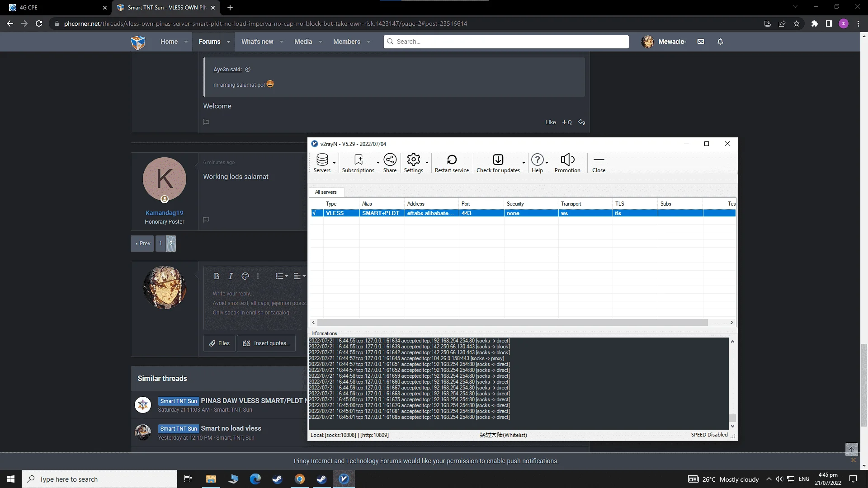The height and width of the screenshot is (488, 868).
Task: Toggle Italic in reply editor
Action: [x=231, y=276]
